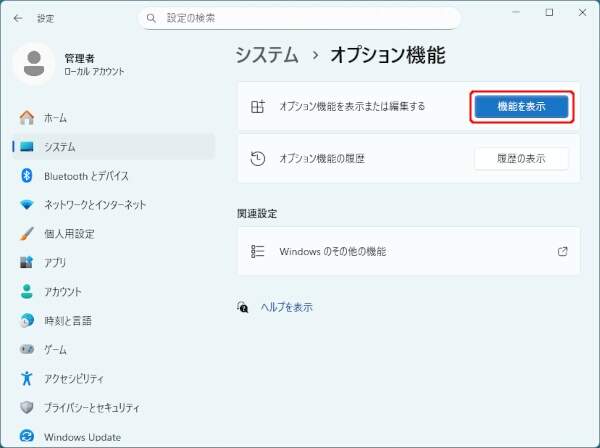Screen dimensions: 600x448
Task: Click the 設定 window title text
Action: pyautogui.click(x=45, y=18)
